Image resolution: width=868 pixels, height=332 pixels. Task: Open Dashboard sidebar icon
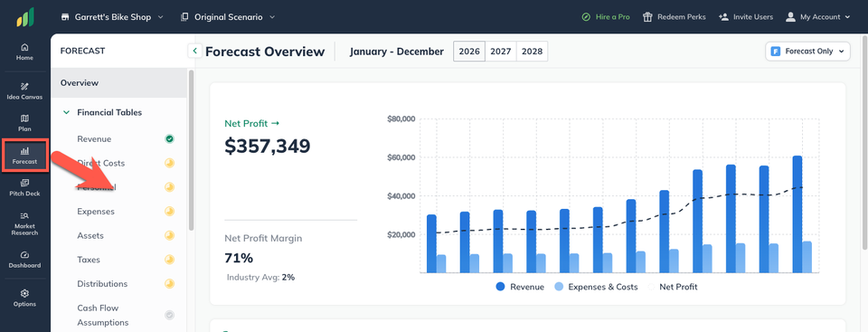point(24,260)
